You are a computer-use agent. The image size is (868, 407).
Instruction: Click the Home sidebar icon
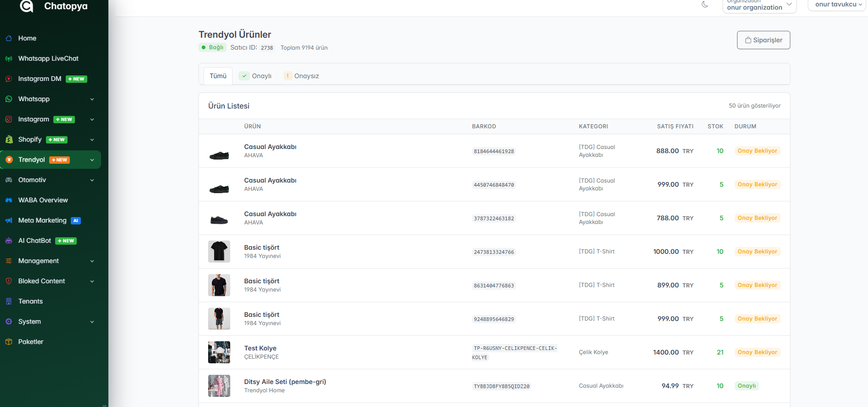[9, 38]
